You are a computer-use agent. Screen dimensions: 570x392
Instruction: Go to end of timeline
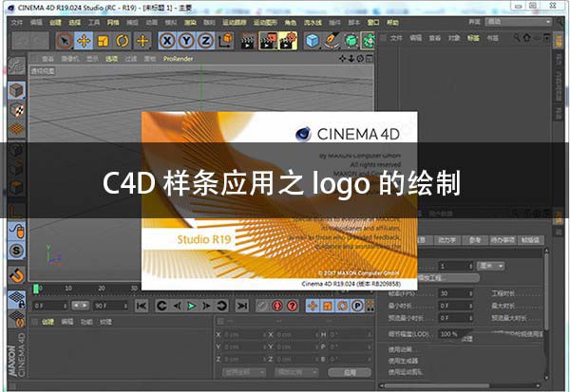click(x=241, y=306)
